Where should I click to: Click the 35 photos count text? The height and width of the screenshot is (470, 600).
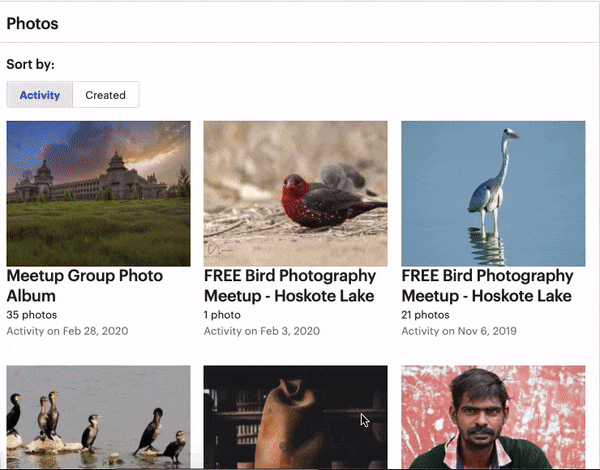(32, 315)
